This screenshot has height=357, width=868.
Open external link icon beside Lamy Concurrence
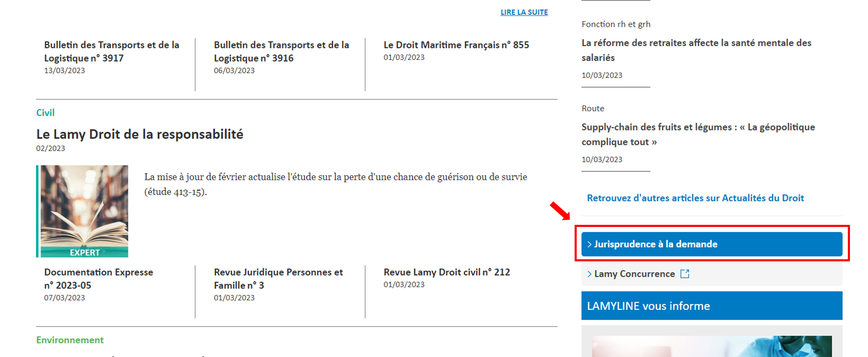(x=685, y=274)
